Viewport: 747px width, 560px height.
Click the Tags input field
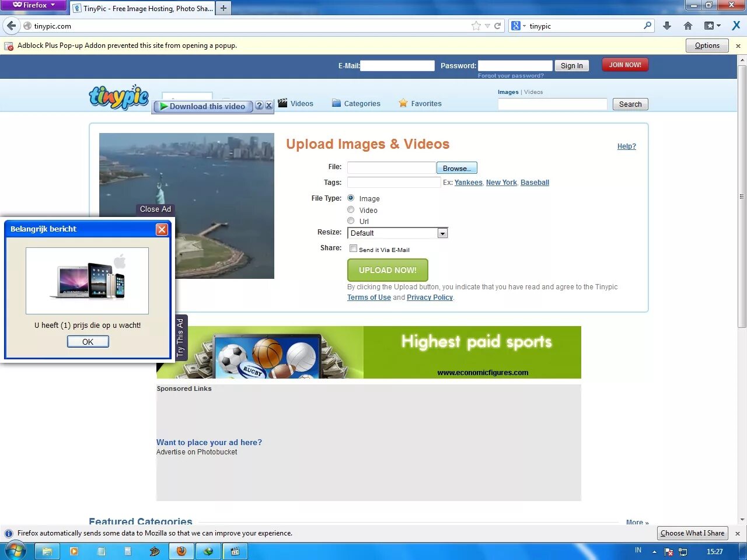click(394, 183)
